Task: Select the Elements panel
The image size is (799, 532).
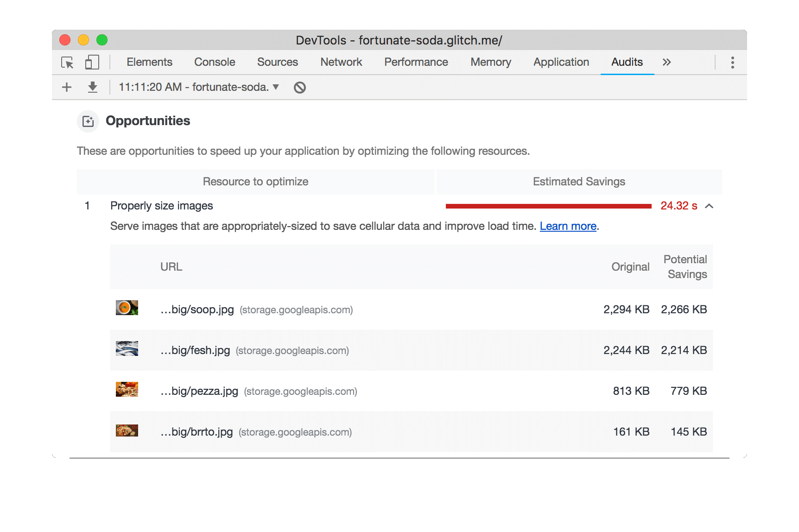Action: 149,62
